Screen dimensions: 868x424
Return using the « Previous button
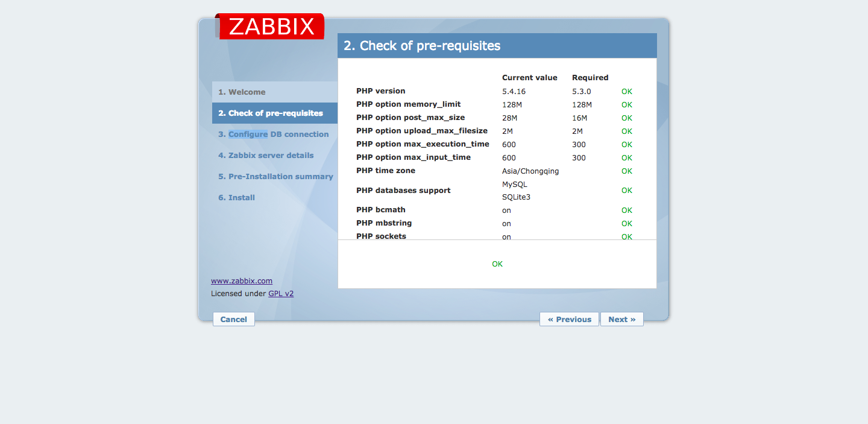tap(569, 319)
